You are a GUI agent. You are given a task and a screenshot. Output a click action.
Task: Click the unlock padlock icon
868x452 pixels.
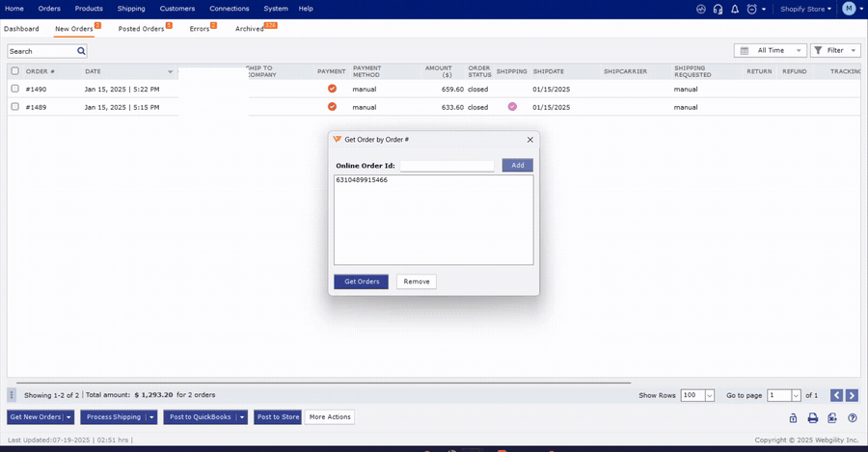[x=794, y=417]
